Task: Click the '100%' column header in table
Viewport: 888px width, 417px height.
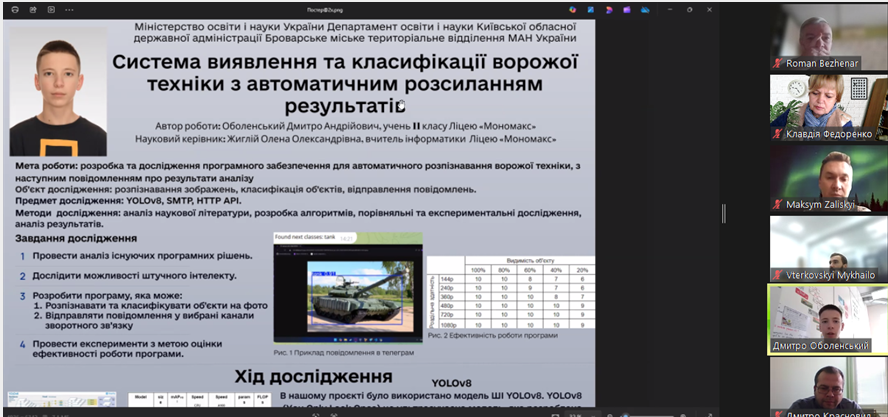Action: coord(479,270)
